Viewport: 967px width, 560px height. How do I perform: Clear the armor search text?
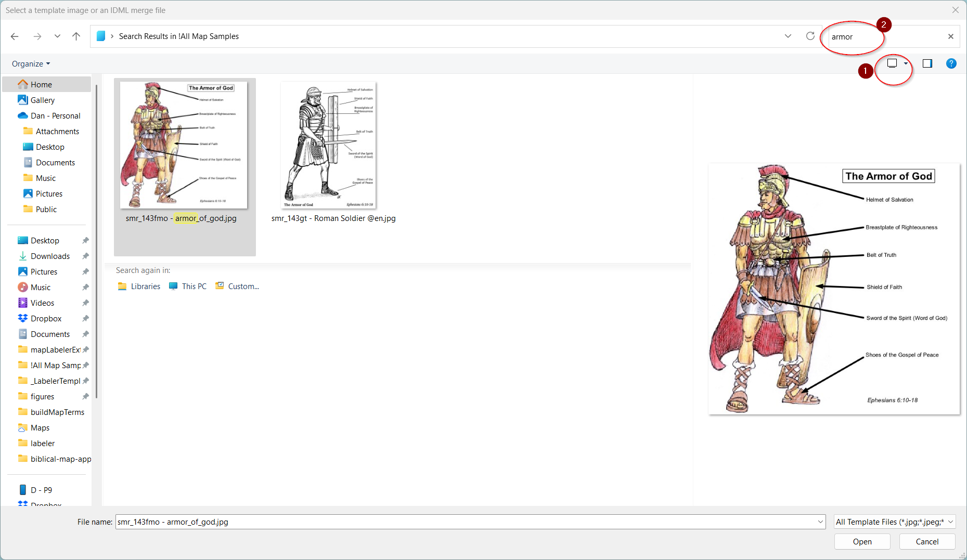[x=950, y=36]
